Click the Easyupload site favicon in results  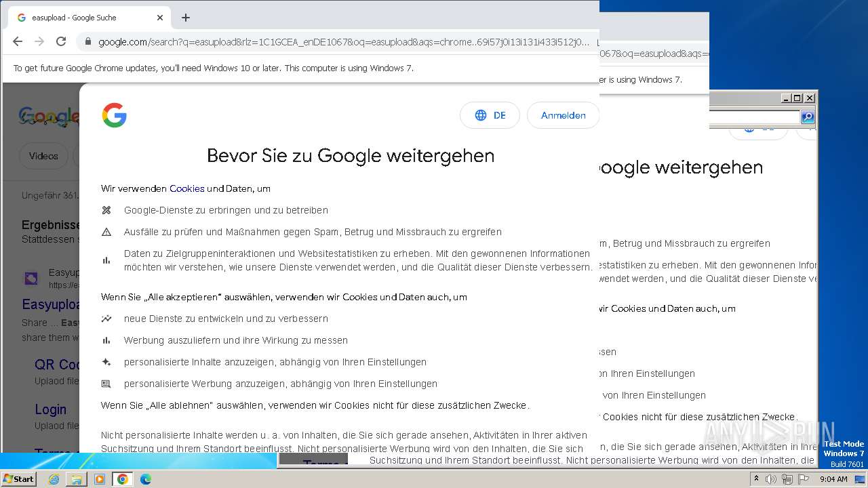(x=31, y=278)
